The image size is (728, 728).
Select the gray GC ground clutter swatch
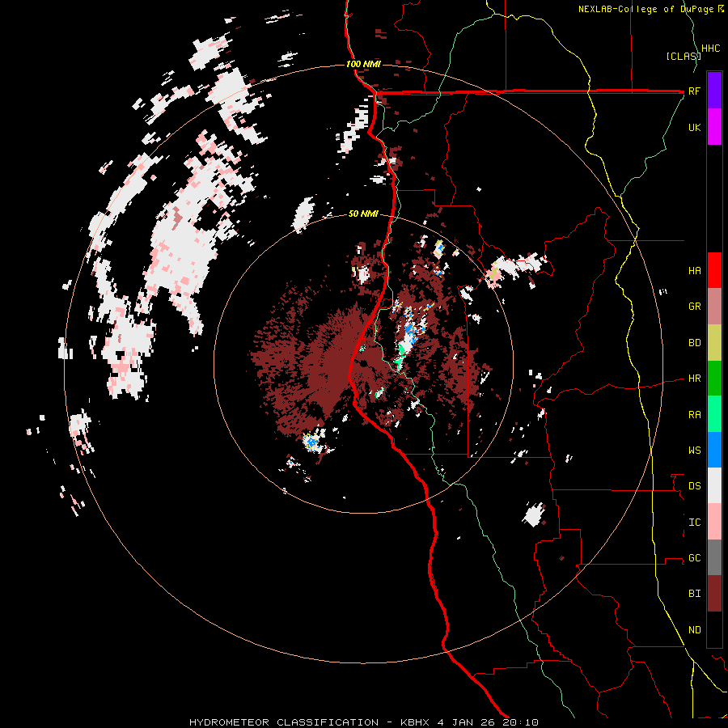pyautogui.click(x=714, y=557)
